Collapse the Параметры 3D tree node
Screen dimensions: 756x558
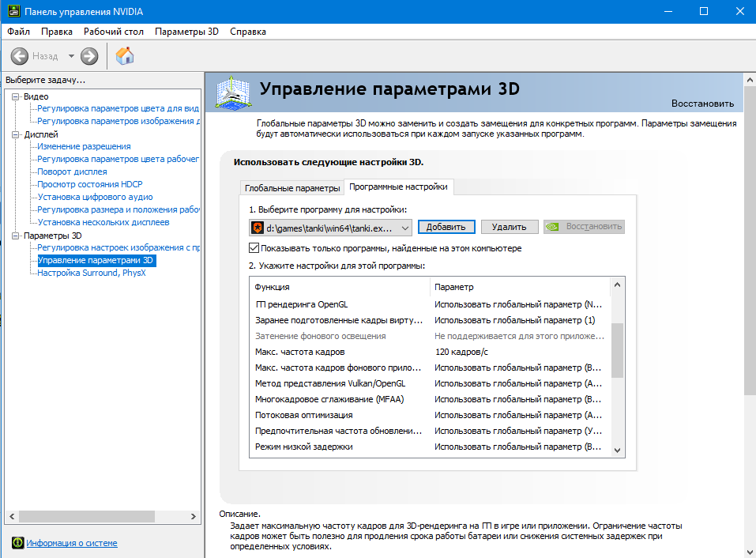[16, 236]
